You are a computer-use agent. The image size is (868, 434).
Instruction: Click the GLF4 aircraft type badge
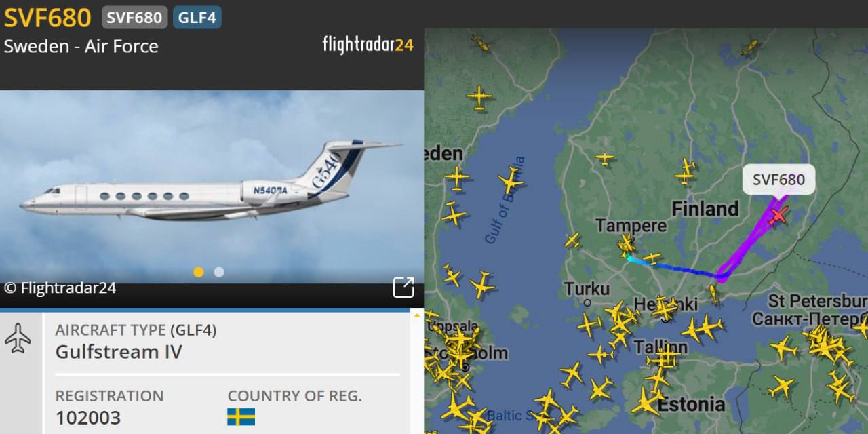click(197, 18)
